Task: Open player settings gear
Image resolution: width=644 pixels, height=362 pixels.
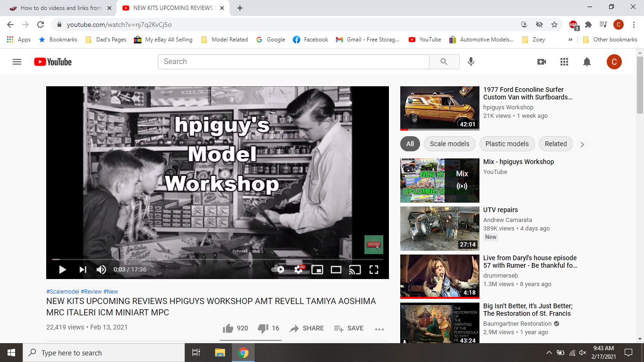Action: [299, 270]
